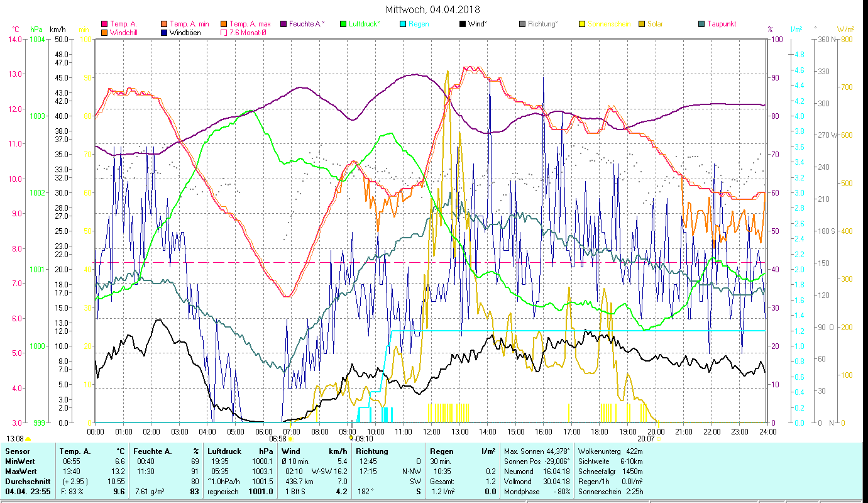This screenshot has height=503, width=868.
Task: Click the wind direction value '182 °'
Action: 366,492
